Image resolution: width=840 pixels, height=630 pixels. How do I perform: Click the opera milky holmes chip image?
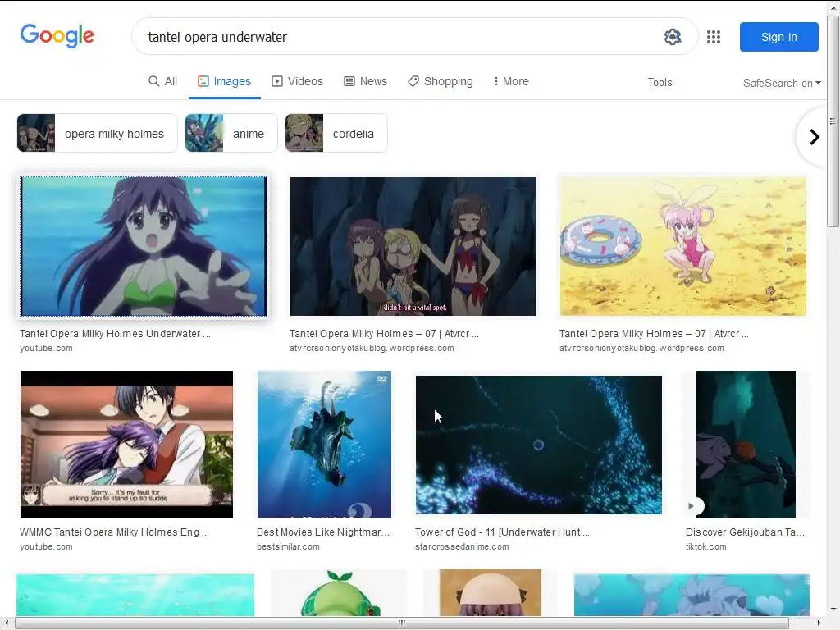coord(36,133)
